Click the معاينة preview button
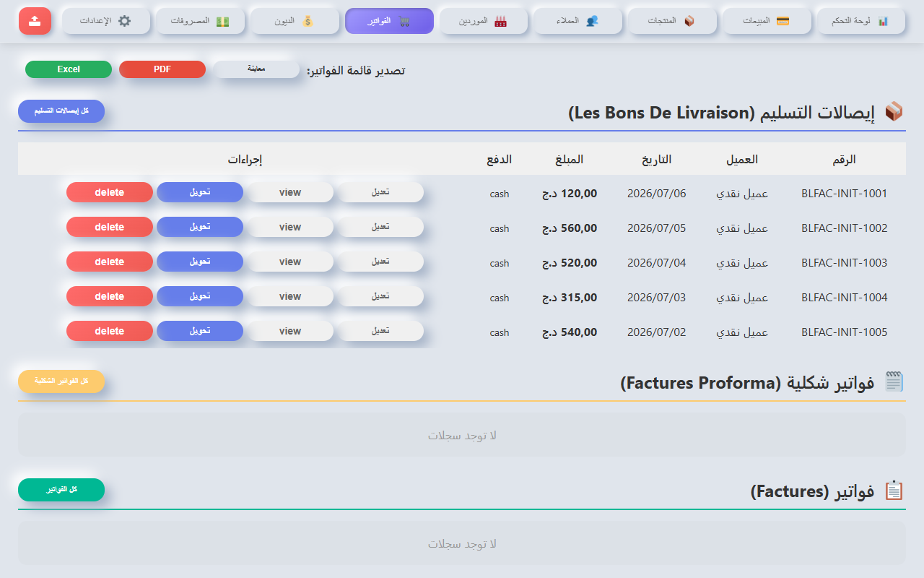Viewport: 924px width, 578px height. (256, 69)
